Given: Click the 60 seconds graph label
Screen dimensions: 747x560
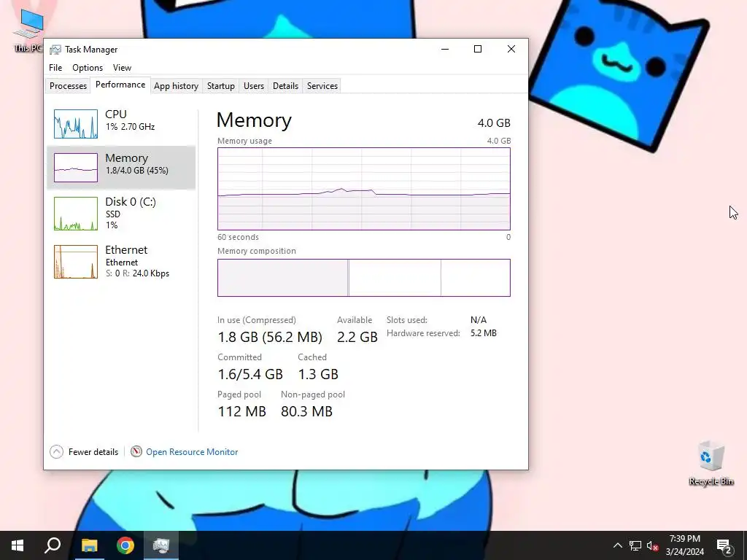Looking at the screenshot, I should coord(238,237).
